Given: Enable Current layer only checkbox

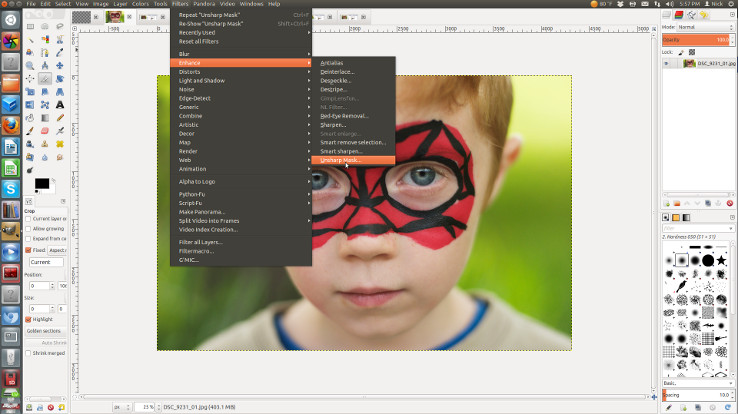Looking at the screenshot, I should click(x=28, y=219).
